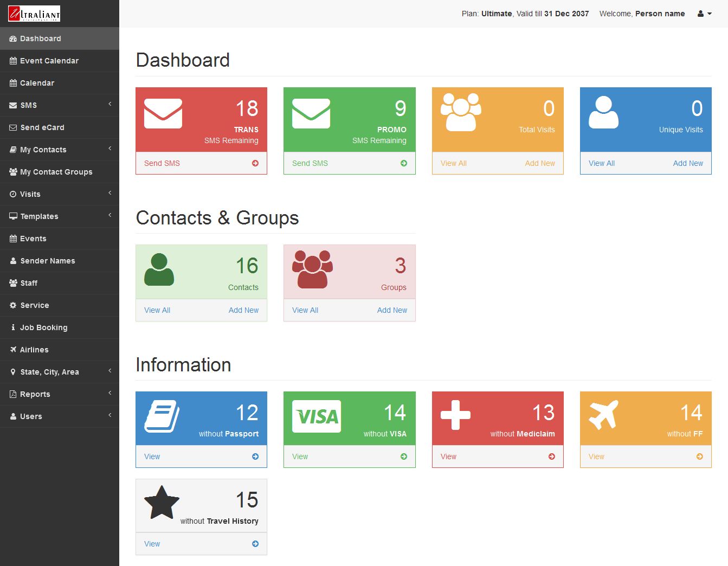
Task: Open the user account dropdown in the header
Action: [x=704, y=14]
